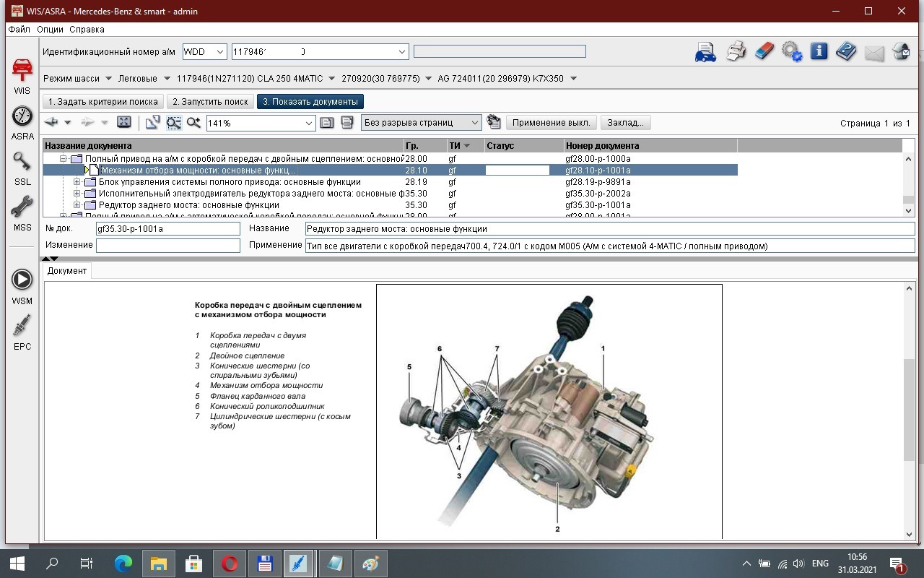
Task: Expand the Блок управления системы полного привода folder
Action: 77,182
